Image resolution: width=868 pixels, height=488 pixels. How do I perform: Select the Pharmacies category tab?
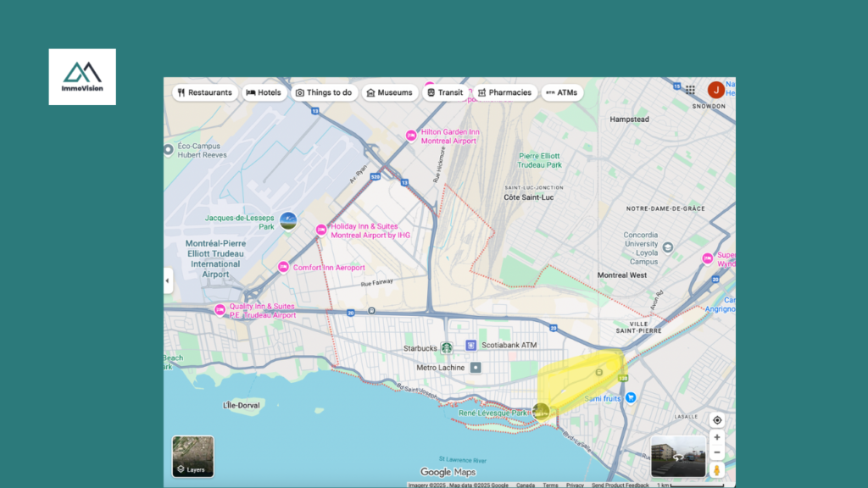(x=506, y=92)
